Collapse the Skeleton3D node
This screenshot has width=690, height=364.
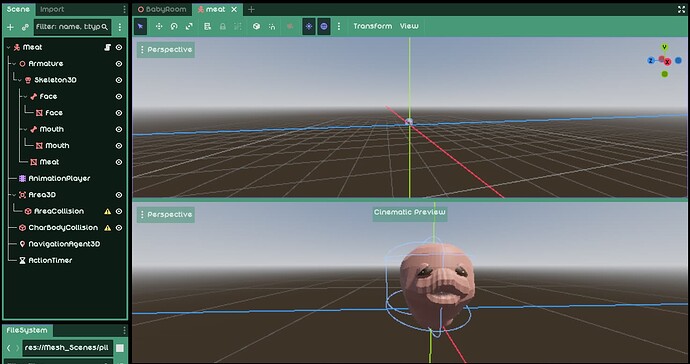20,80
